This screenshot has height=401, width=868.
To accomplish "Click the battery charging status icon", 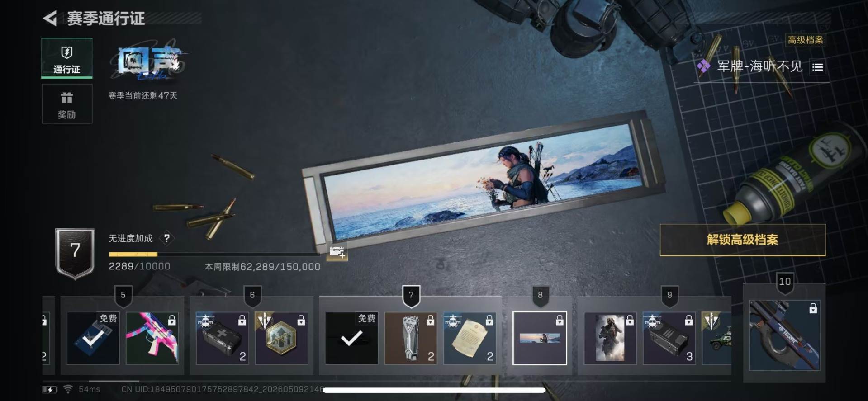I will click(x=50, y=389).
